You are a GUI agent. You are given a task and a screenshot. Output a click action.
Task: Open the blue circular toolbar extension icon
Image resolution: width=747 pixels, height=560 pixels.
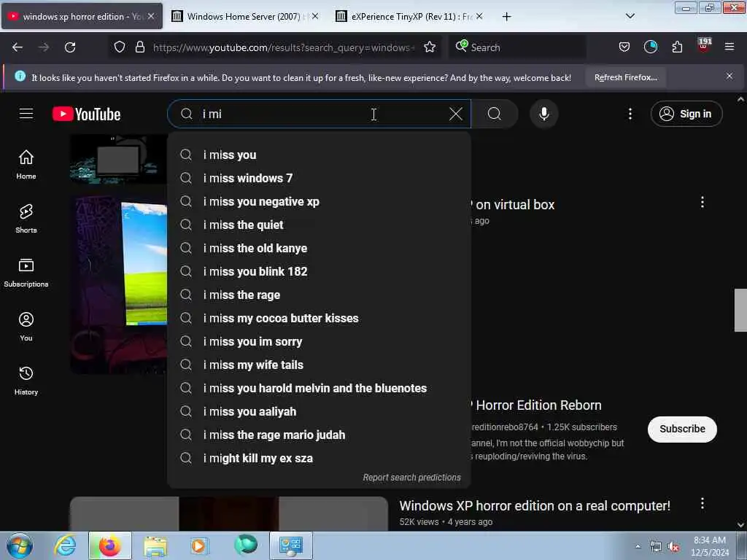650,47
